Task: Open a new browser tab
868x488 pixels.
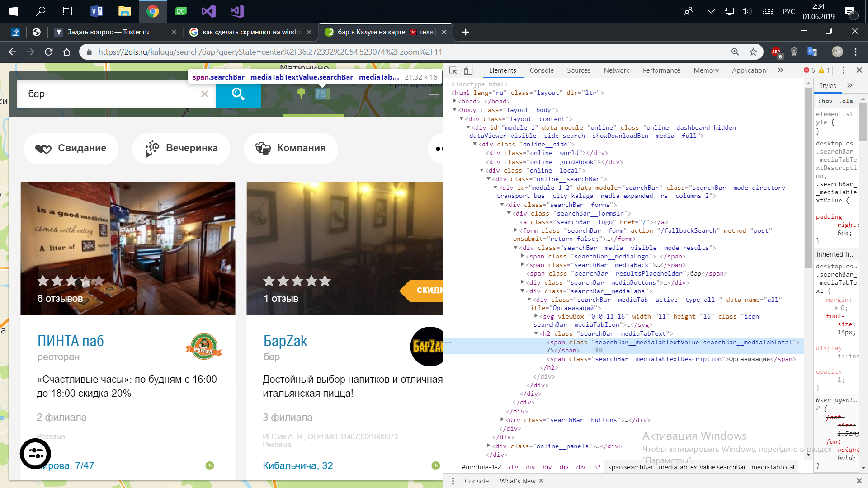Action: pos(466,32)
